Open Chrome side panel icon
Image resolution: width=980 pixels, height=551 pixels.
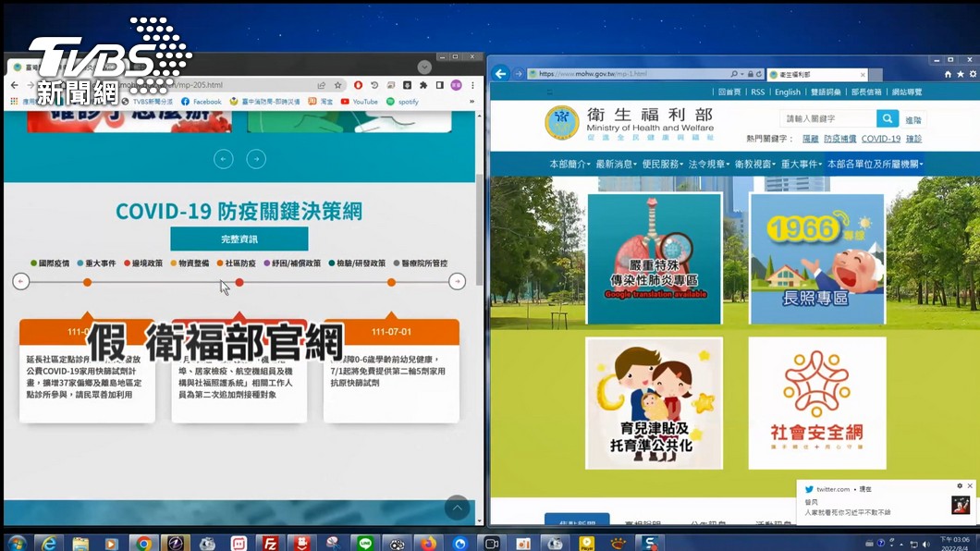click(439, 85)
